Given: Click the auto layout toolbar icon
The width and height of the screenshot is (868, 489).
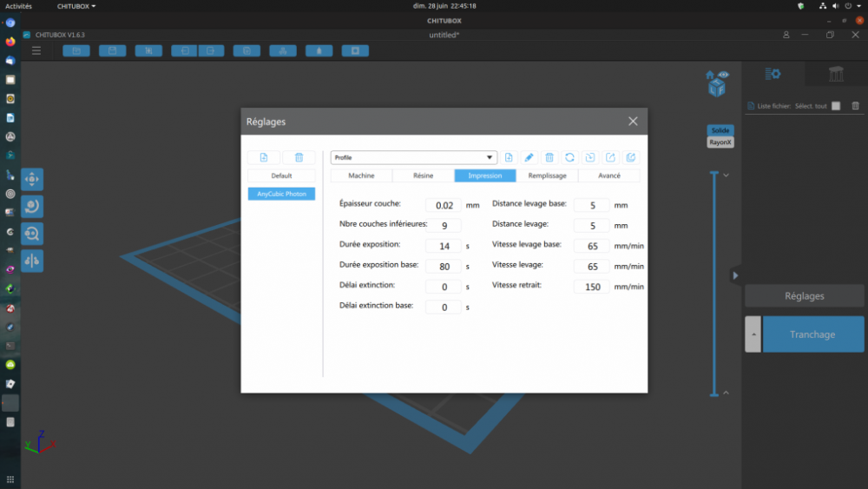Looking at the screenshot, I should pos(283,51).
